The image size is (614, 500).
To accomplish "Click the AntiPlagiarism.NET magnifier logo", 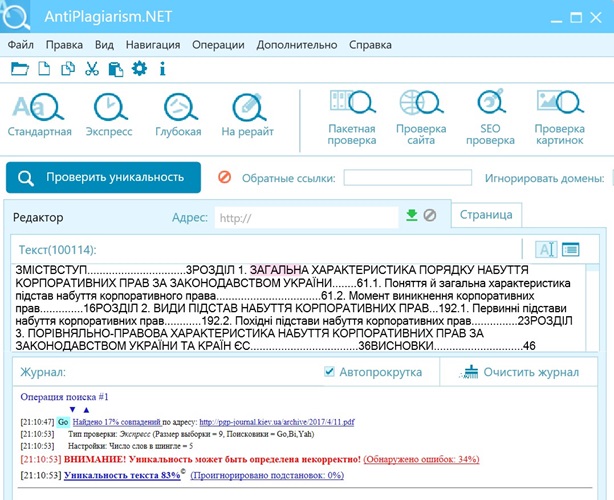I will click(x=15, y=16).
